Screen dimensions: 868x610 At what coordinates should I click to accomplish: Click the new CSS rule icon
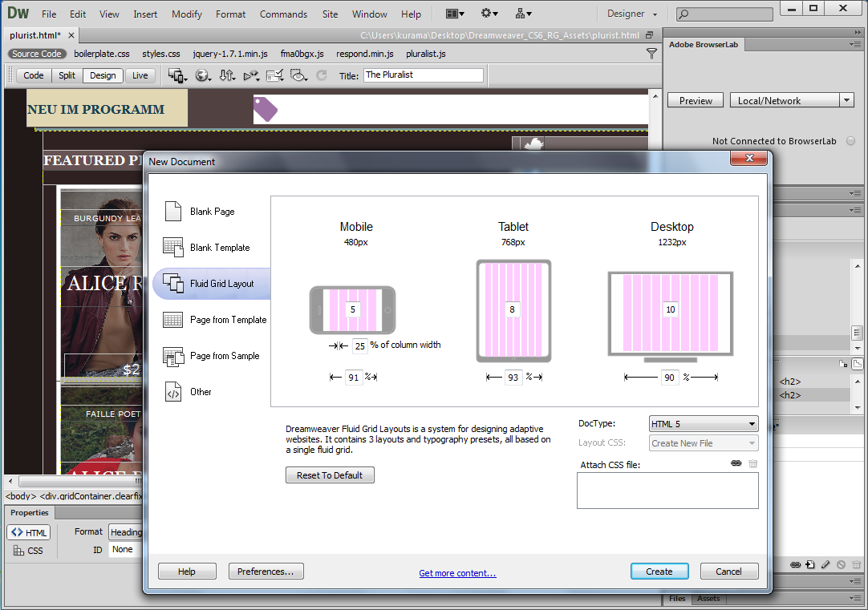coord(810,564)
